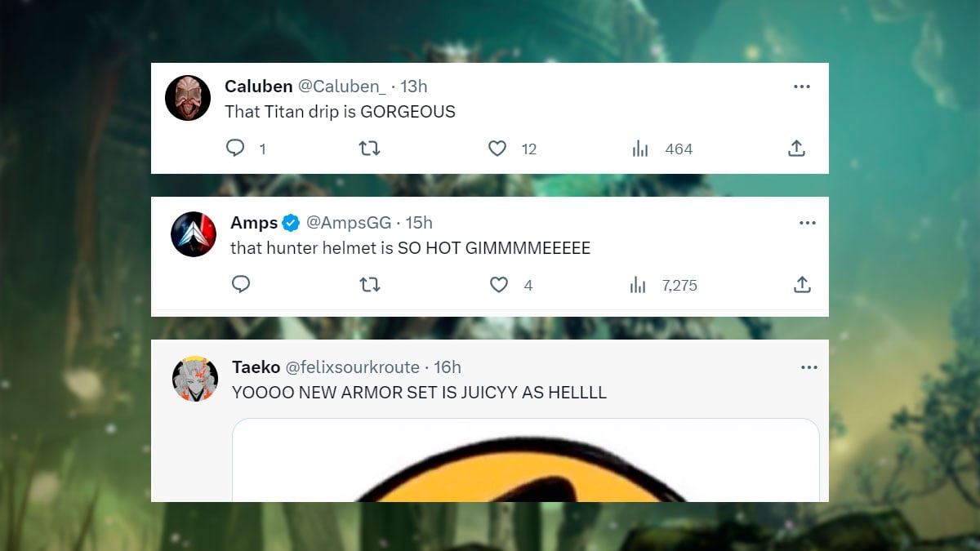Reply to Amps' hunter helmet tweet
980x551 pixels.
pos(240,284)
